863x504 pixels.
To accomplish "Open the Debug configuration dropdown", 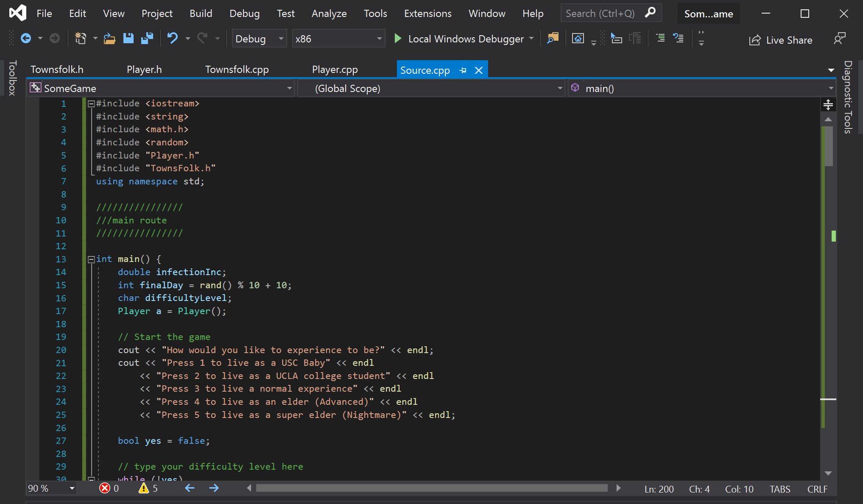I will 259,39.
